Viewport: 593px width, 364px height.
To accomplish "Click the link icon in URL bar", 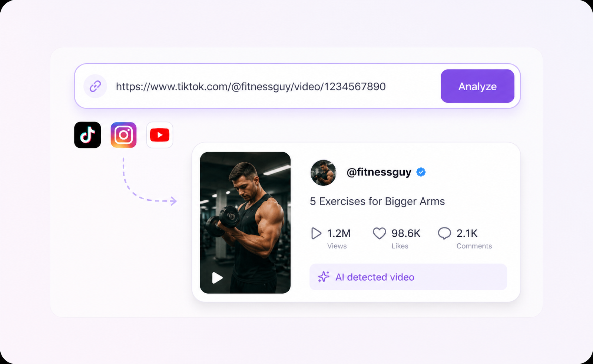I will [95, 86].
